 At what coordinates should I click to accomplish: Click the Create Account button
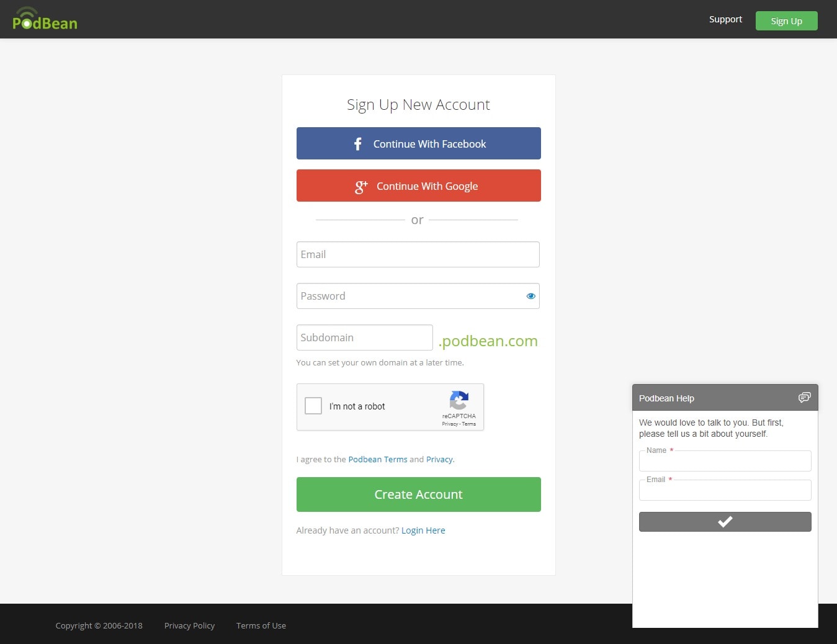(x=418, y=494)
